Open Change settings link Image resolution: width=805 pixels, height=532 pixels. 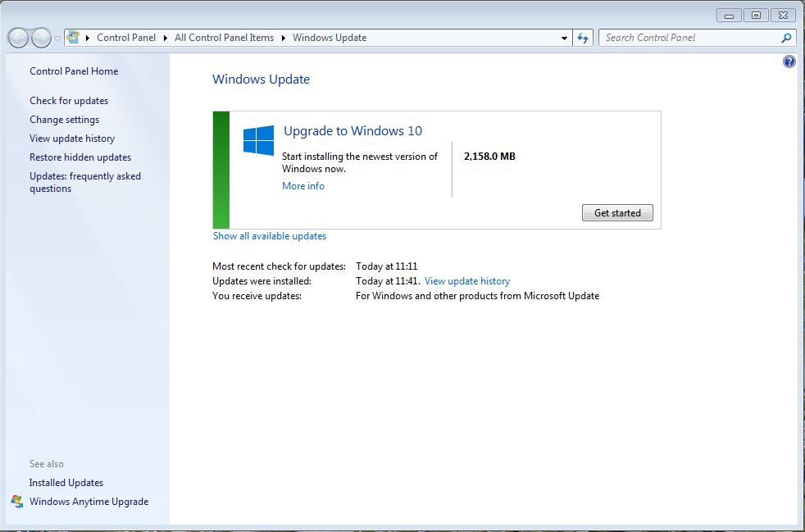click(64, 120)
